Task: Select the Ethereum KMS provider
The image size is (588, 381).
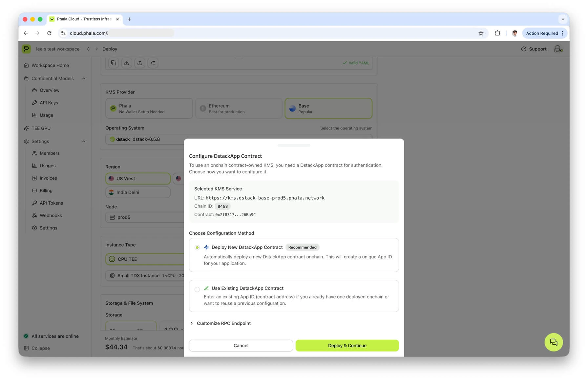Action: [x=239, y=108]
